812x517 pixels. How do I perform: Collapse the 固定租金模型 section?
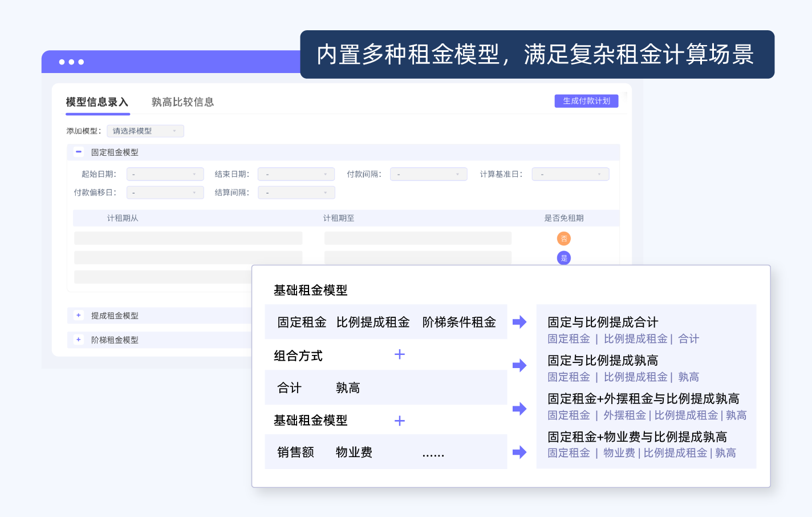[x=79, y=152]
